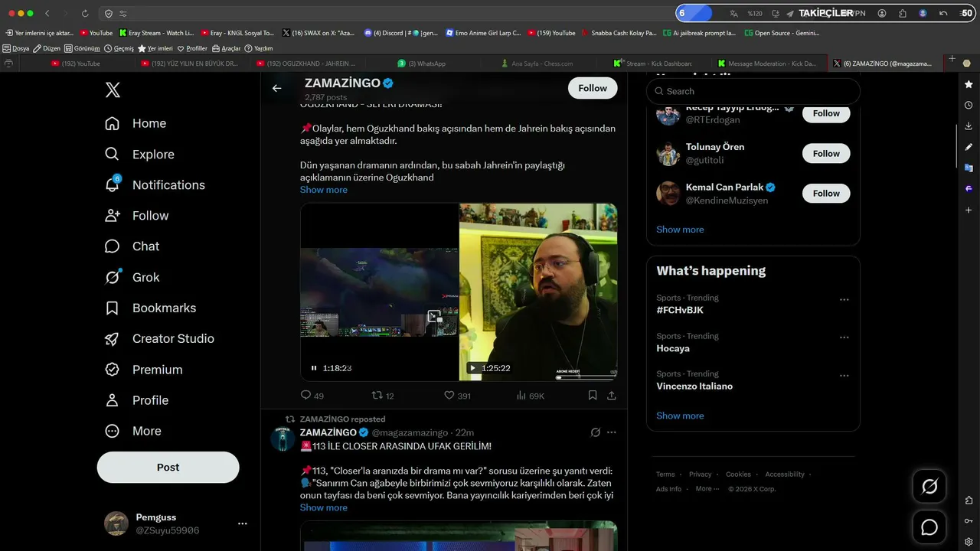Open the Discord bookmark
980x551 pixels.
[401, 33]
